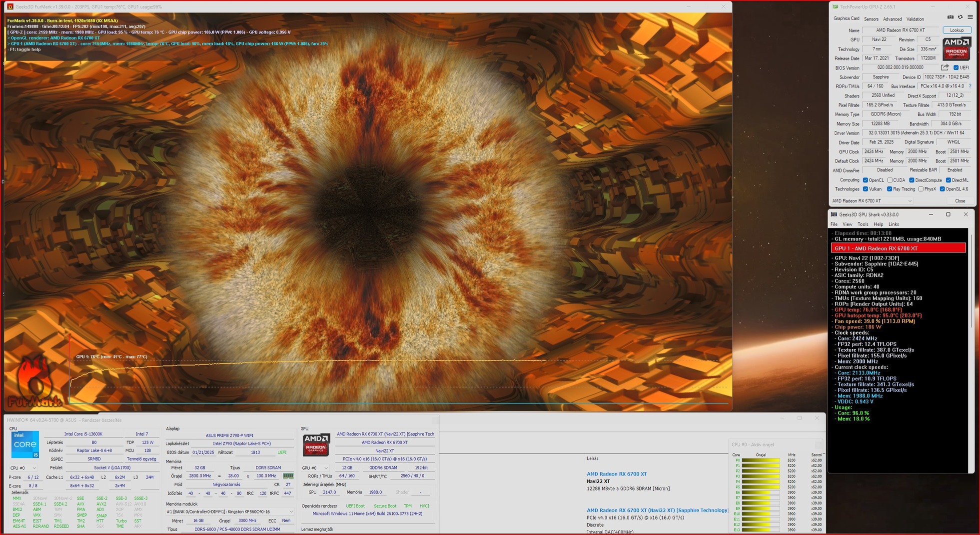Click the AMD Radeon logo in HWiNFO
This screenshot has width=980, height=535.
[316, 445]
